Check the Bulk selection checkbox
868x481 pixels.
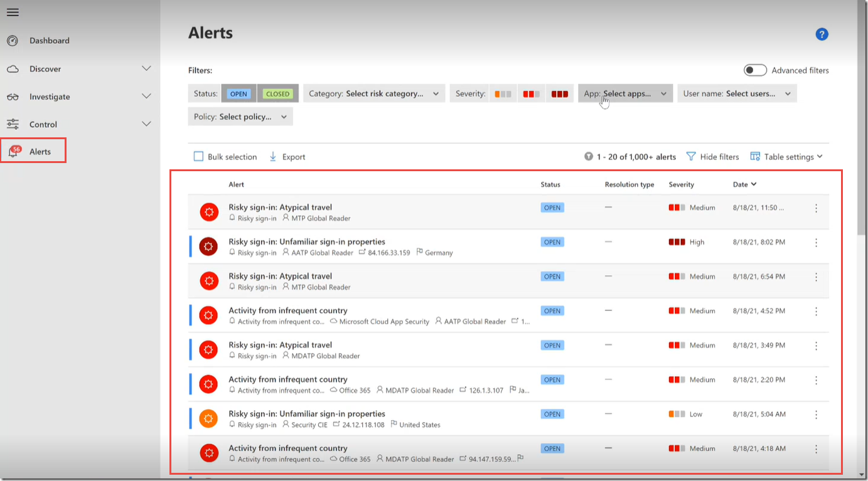pyautogui.click(x=198, y=157)
